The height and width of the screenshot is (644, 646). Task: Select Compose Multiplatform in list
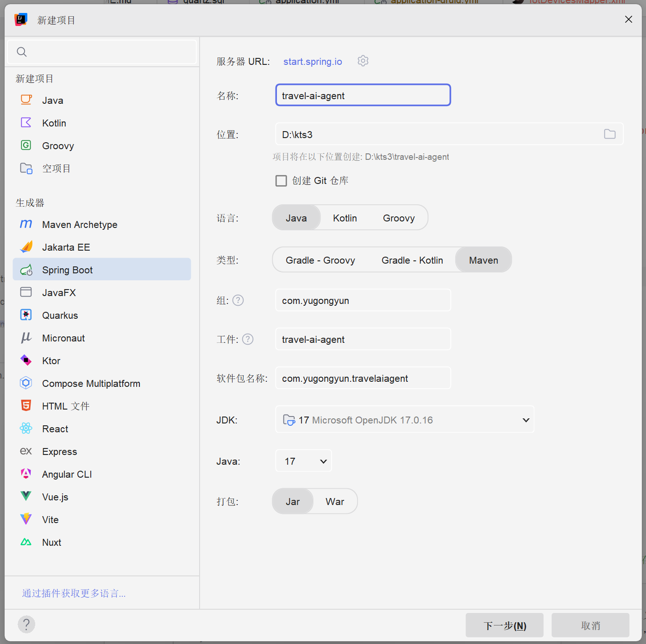coord(102,383)
